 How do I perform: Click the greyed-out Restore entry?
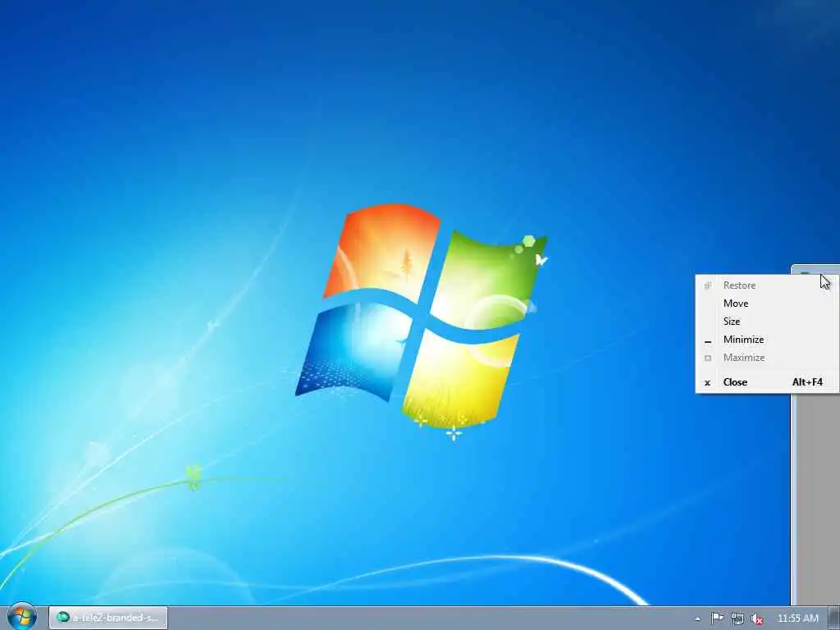[x=767, y=285]
